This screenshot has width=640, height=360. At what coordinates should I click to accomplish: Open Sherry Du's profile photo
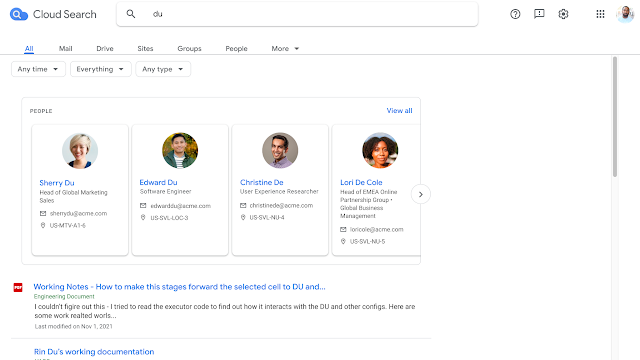[x=80, y=151]
